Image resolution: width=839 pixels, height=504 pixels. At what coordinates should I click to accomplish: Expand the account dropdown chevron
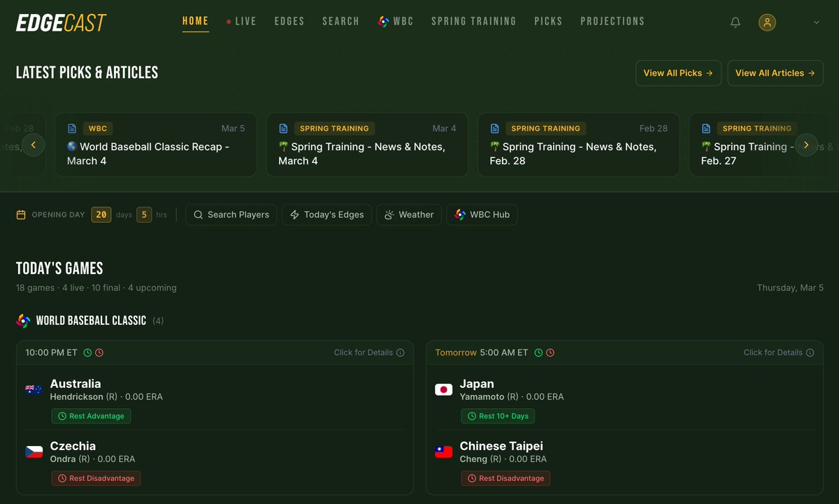(816, 22)
